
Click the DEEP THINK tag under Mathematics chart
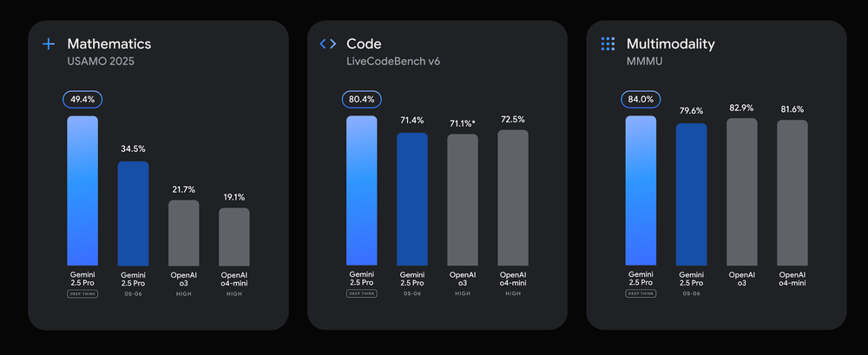(x=82, y=293)
